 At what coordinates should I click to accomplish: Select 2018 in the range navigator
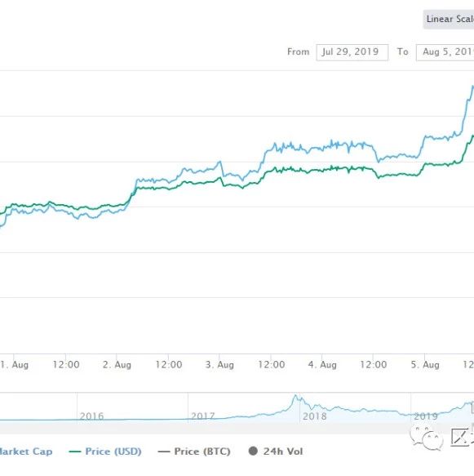coord(315,416)
